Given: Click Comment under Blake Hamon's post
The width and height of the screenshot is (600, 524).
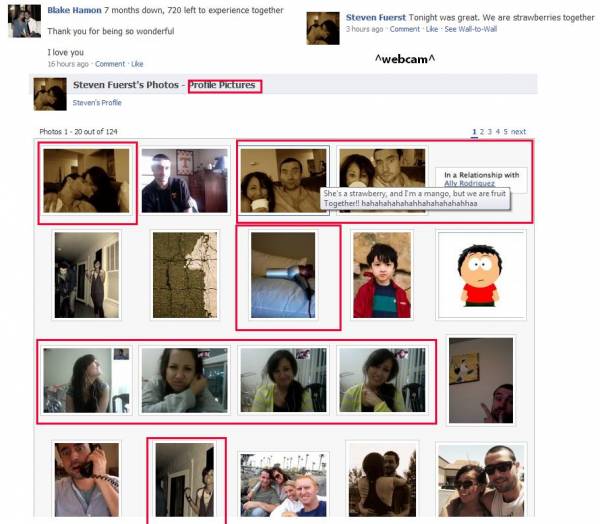Looking at the screenshot, I should pos(109,64).
